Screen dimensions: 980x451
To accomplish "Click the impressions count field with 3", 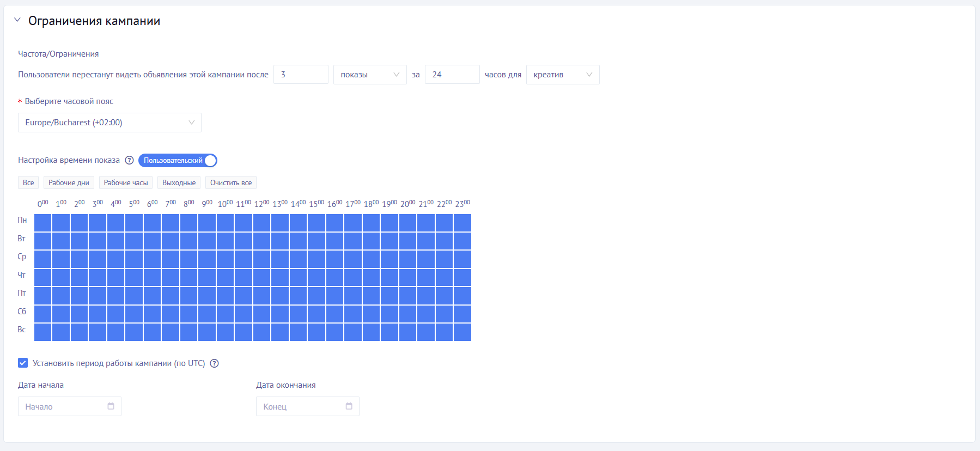I will coord(301,75).
